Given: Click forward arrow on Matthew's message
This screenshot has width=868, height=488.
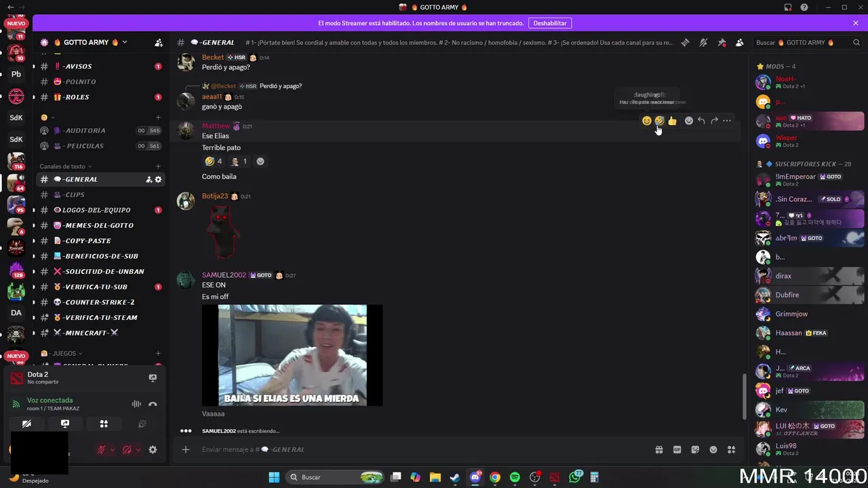Looking at the screenshot, I should (714, 121).
